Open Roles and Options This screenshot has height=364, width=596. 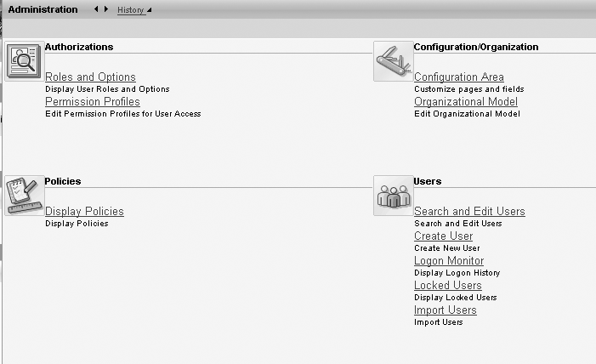pos(90,77)
